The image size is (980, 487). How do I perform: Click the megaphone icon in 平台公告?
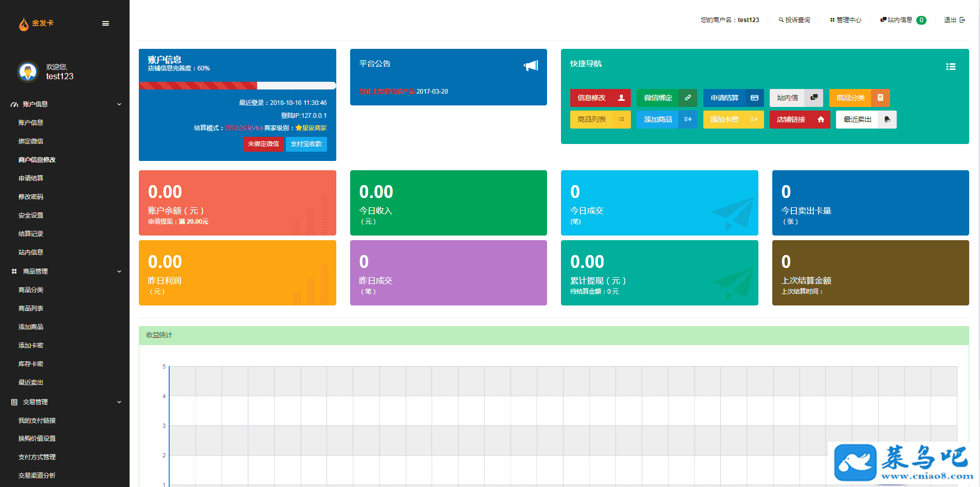click(531, 65)
